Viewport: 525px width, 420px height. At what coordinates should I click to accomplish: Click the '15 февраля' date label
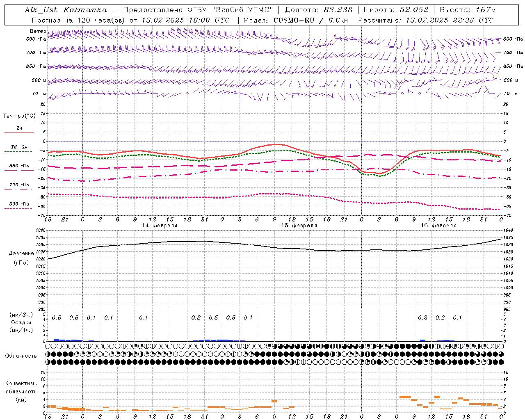299,226
